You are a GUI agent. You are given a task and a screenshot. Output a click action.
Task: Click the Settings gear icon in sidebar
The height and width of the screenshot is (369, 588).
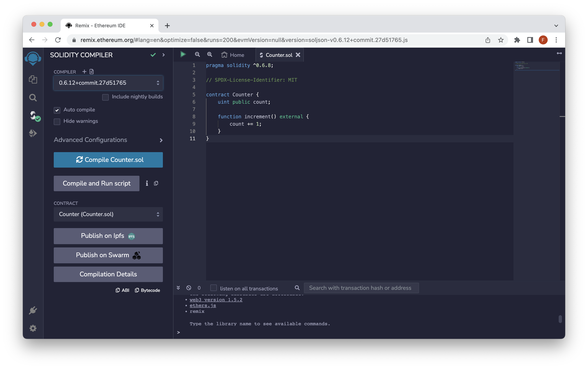(33, 328)
